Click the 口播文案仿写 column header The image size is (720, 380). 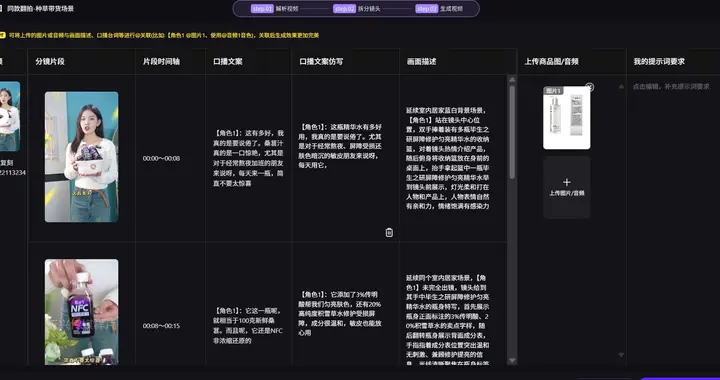click(321, 61)
